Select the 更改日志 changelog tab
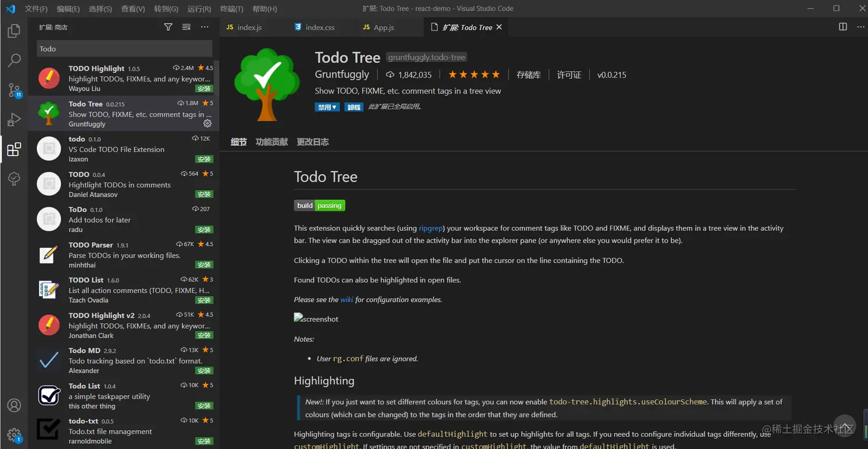This screenshot has width=868, height=449. click(x=313, y=142)
